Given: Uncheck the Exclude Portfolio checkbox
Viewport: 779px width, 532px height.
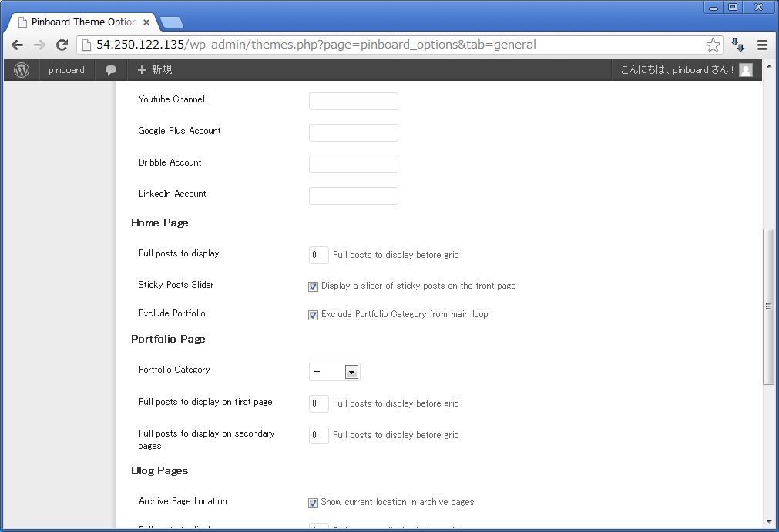Looking at the screenshot, I should point(313,315).
